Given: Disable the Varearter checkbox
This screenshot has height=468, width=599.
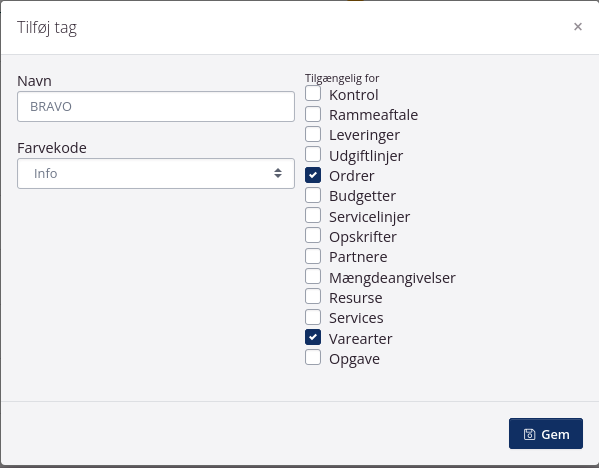Looking at the screenshot, I should tap(313, 337).
